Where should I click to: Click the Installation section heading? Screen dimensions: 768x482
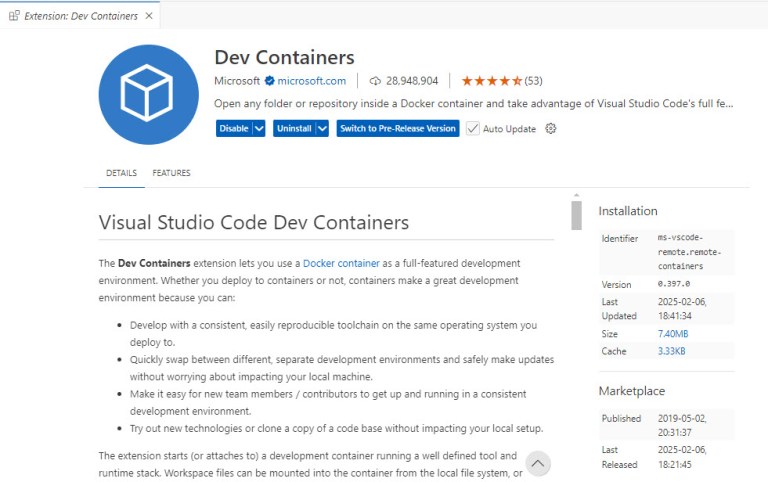click(x=628, y=211)
